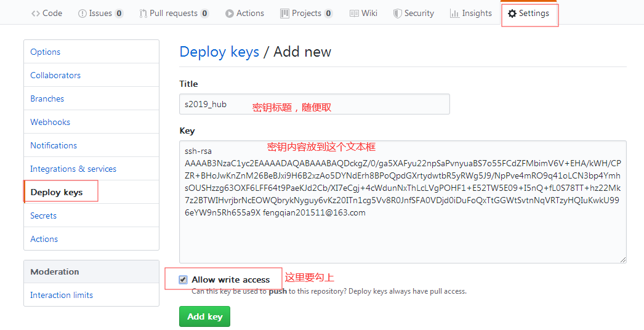Click the Issues count badge
644x330 pixels.
[119, 14]
